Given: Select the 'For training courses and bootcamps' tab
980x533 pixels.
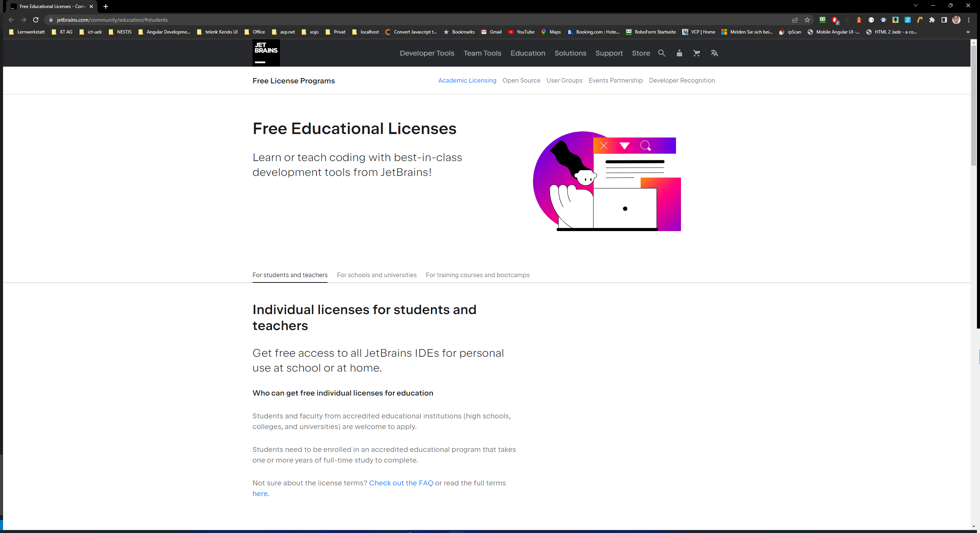Looking at the screenshot, I should click(477, 275).
